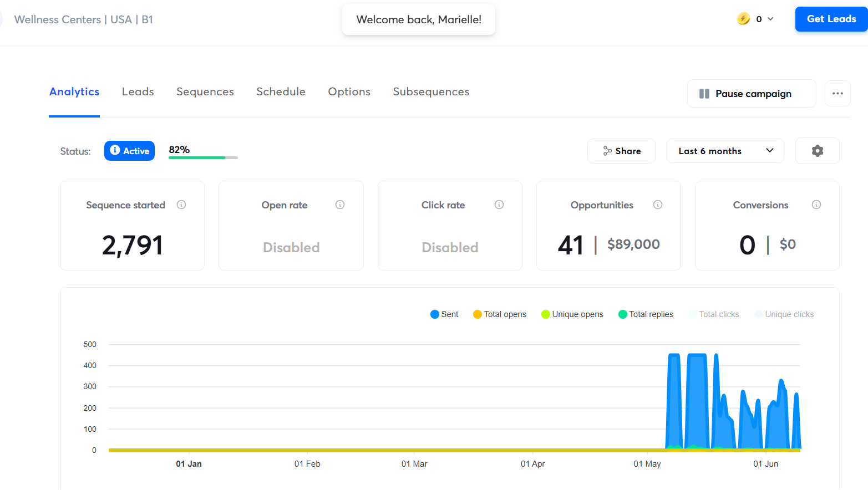The height and width of the screenshot is (490, 868).
Task: Click info icon beside Opportunities
Action: (658, 205)
